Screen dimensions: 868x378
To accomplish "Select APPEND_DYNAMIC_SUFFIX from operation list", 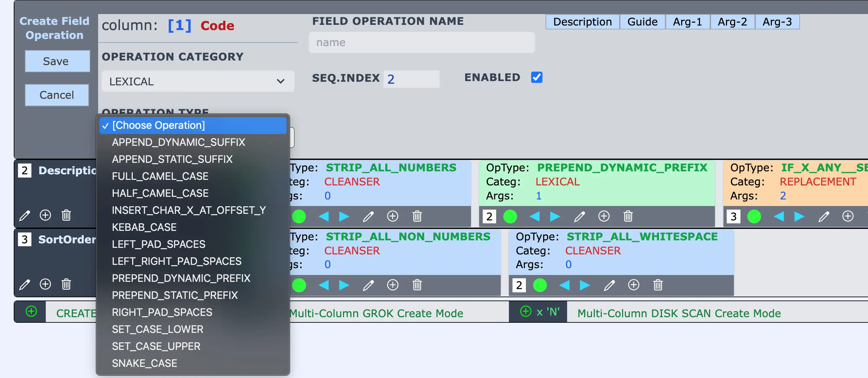I will click(x=193, y=142).
